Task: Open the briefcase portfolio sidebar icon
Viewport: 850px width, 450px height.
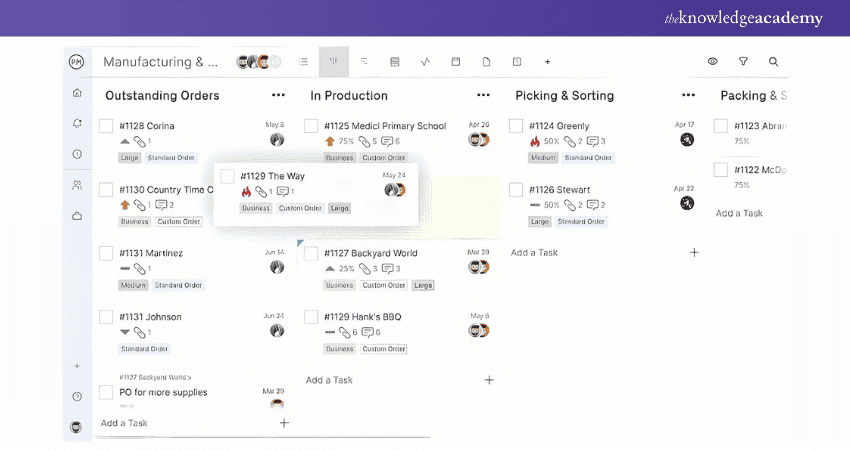Action: 77,216
